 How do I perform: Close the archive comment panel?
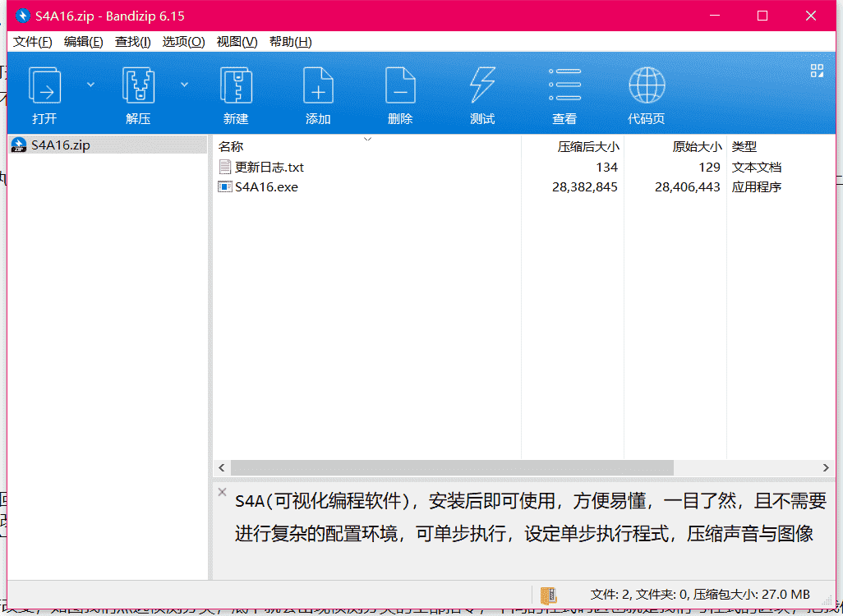tap(222, 491)
